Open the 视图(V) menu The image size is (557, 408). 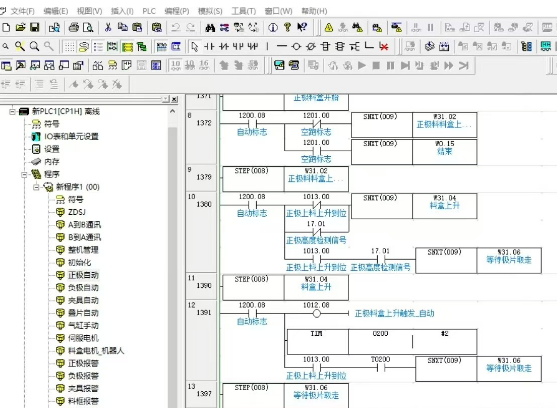90,11
